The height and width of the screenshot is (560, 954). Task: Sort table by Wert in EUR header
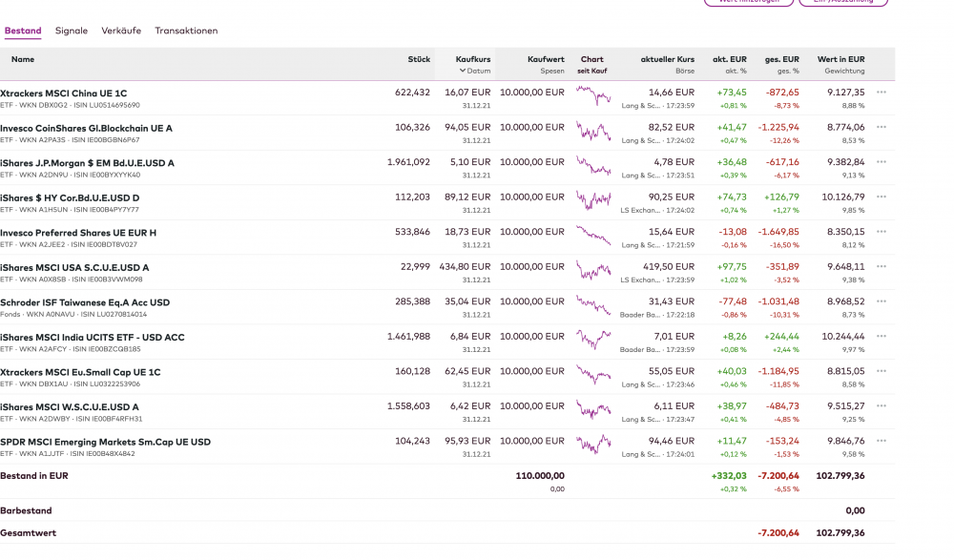pos(840,59)
